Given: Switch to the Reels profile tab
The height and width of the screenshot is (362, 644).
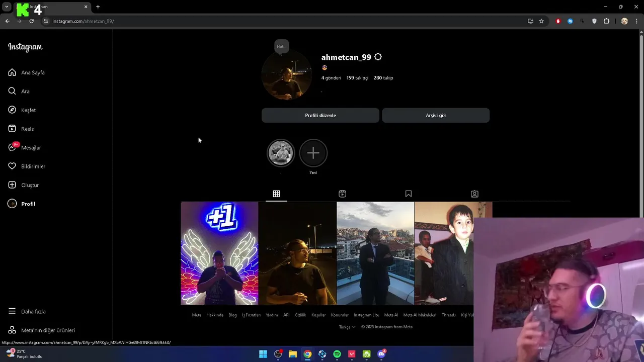Looking at the screenshot, I should tap(342, 194).
